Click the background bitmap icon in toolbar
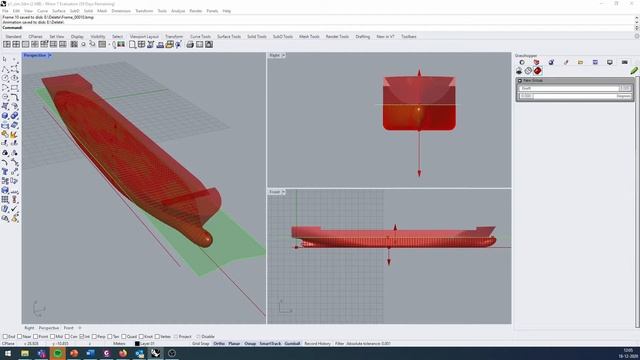 [121, 44]
